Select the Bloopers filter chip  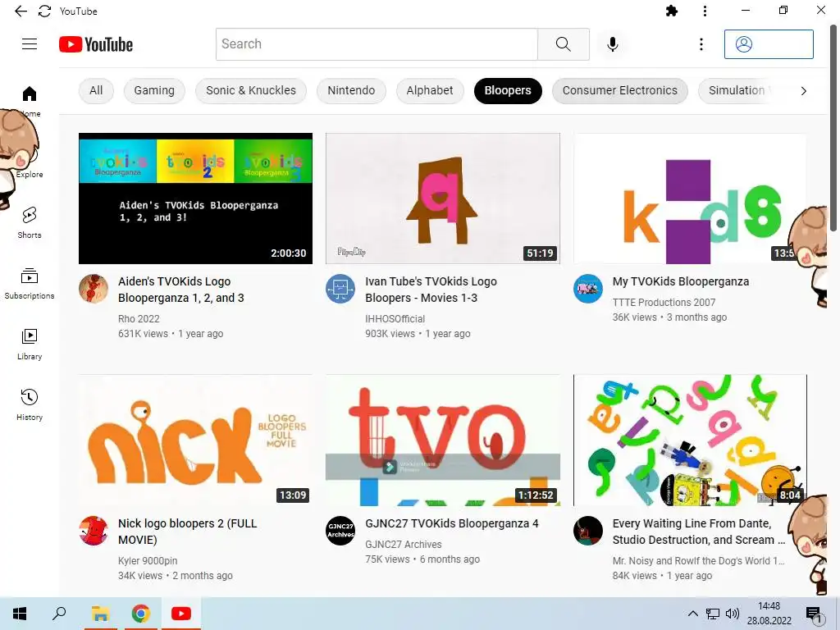pos(508,90)
